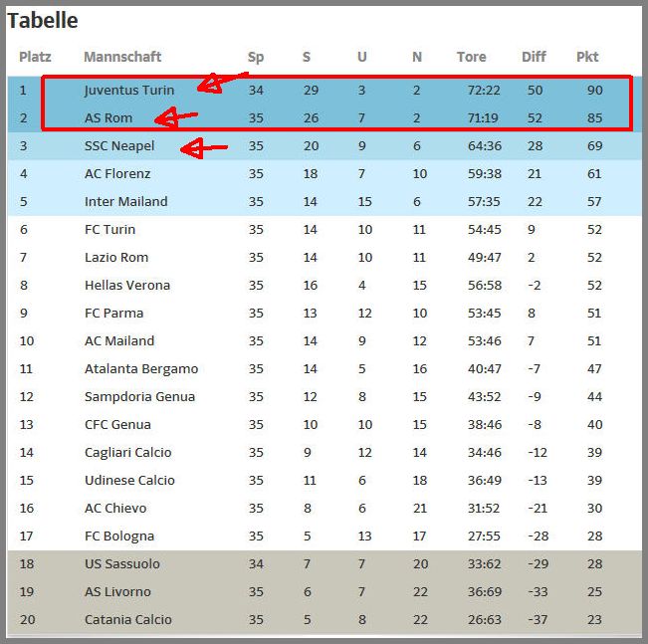This screenshot has width=648, height=644.
Task: Click the Inter Mailand team name
Action: point(126,202)
